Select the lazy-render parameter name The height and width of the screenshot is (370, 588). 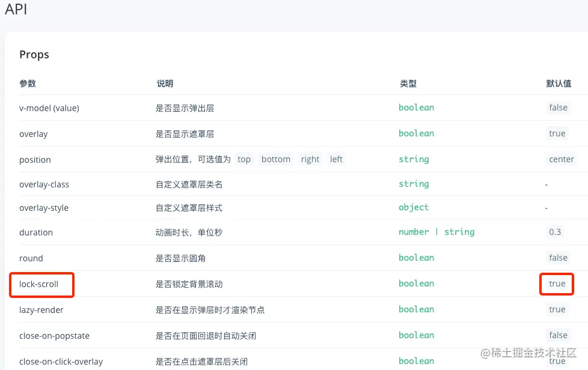pos(41,310)
